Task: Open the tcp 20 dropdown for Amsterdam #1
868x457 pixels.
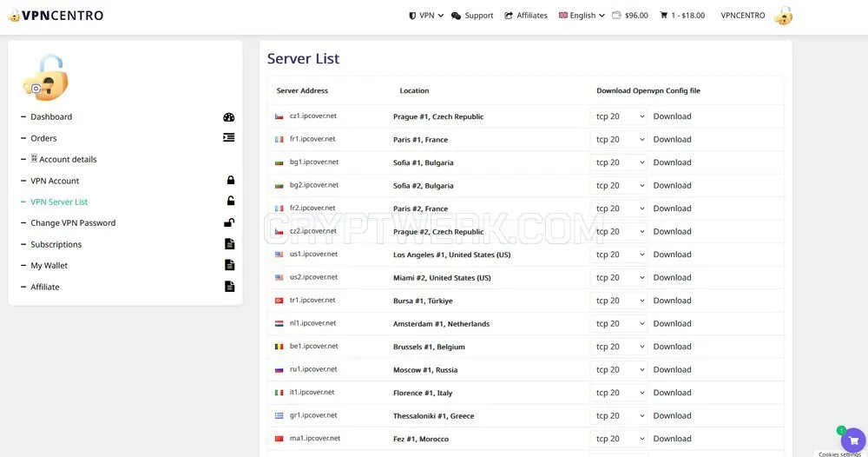Action: [619, 323]
